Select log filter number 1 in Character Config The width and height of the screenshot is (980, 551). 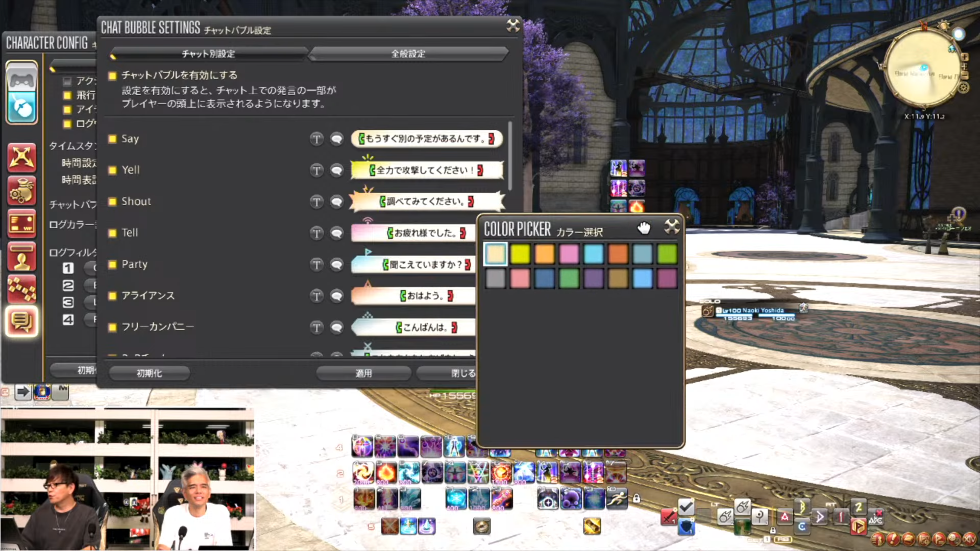[x=68, y=268]
